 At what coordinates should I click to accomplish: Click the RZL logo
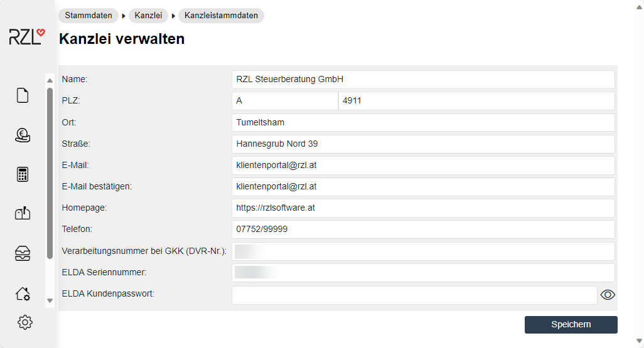27,36
